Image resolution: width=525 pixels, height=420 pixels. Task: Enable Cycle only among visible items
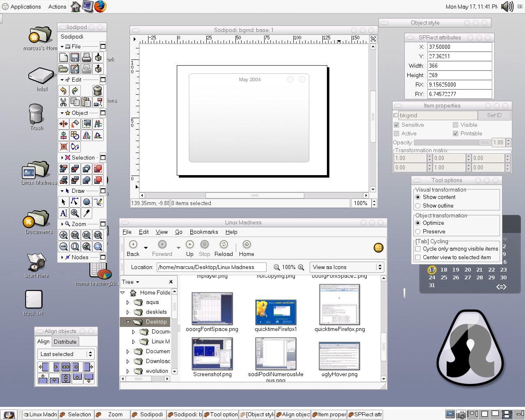click(x=418, y=249)
